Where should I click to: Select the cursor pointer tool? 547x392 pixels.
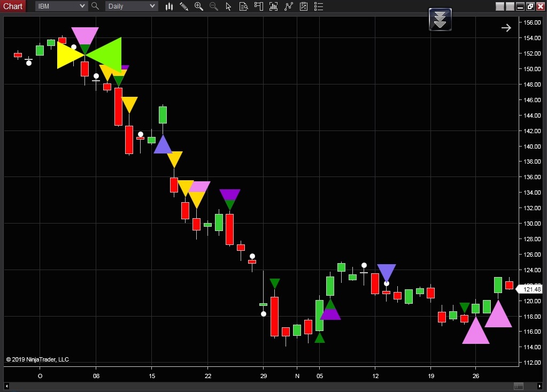pos(229,6)
